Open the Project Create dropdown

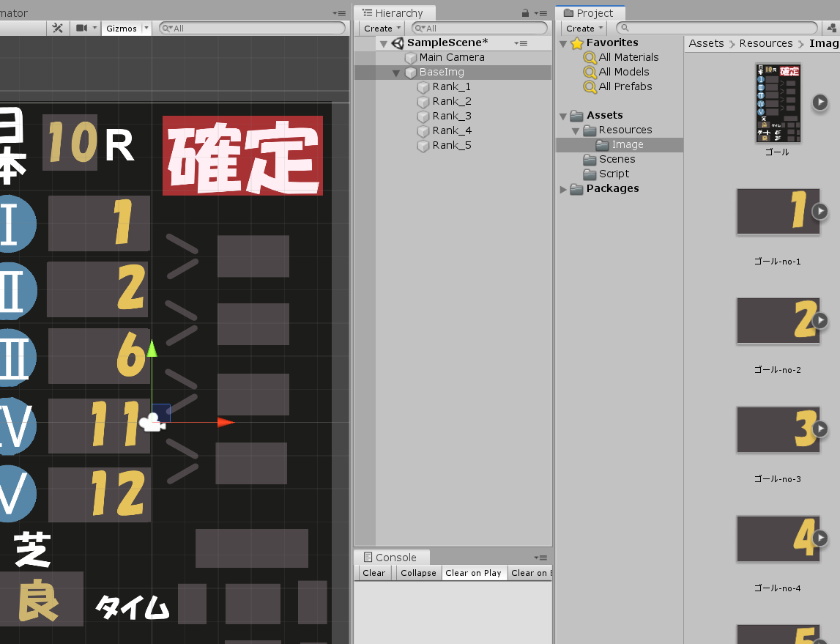click(584, 29)
